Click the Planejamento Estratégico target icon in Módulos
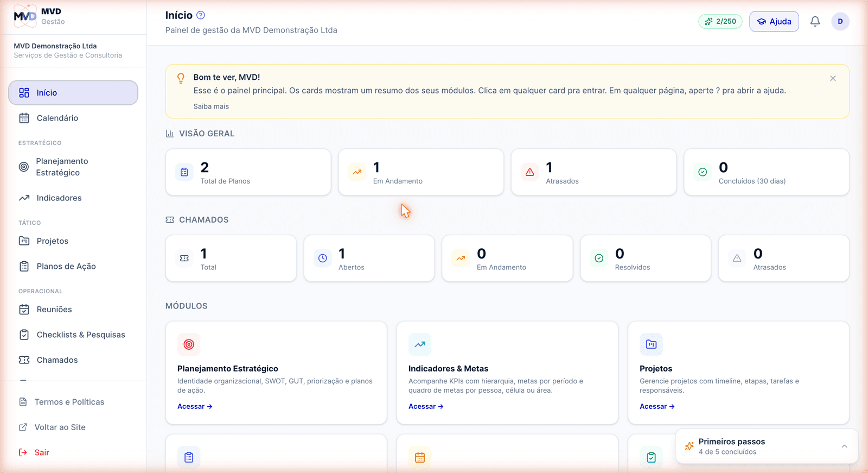This screenshot has width=868, height=473. (189, 344)
